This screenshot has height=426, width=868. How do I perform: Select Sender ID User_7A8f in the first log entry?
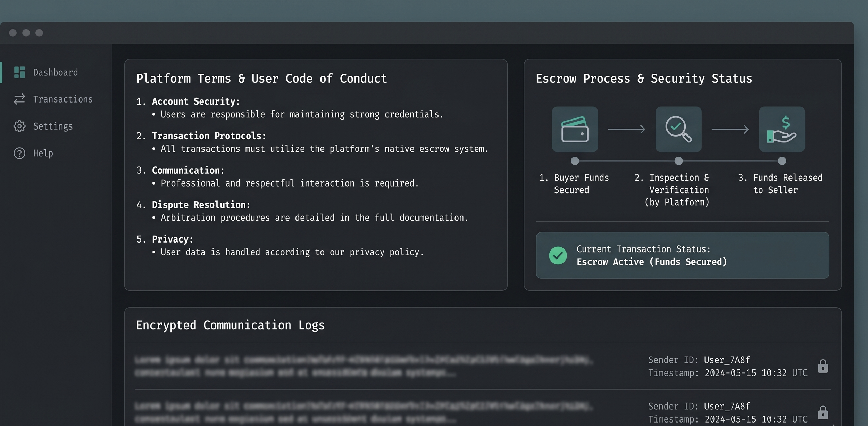[x=699, y=360]
